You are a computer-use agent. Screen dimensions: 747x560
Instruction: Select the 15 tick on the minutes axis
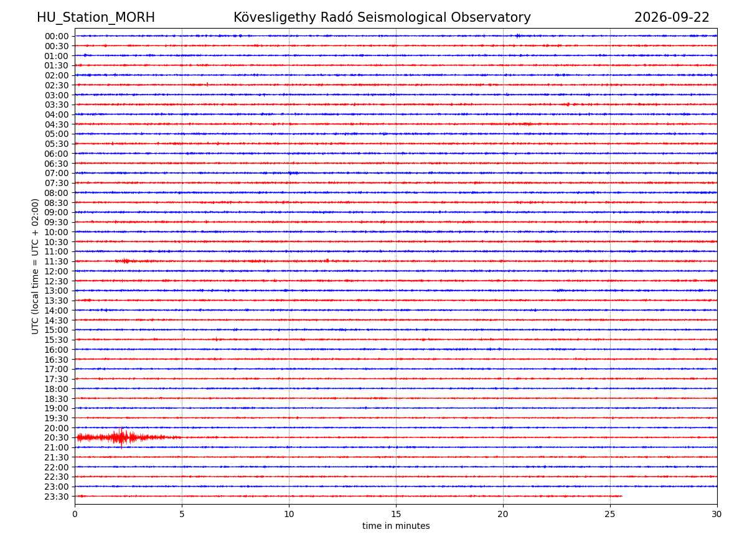tap(396, 514)
